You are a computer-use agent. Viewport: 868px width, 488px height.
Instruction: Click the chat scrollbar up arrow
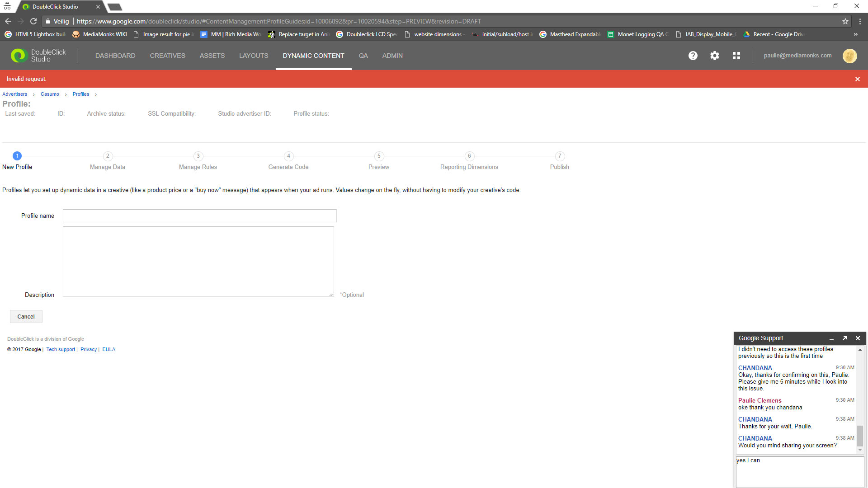pos(860,350)
